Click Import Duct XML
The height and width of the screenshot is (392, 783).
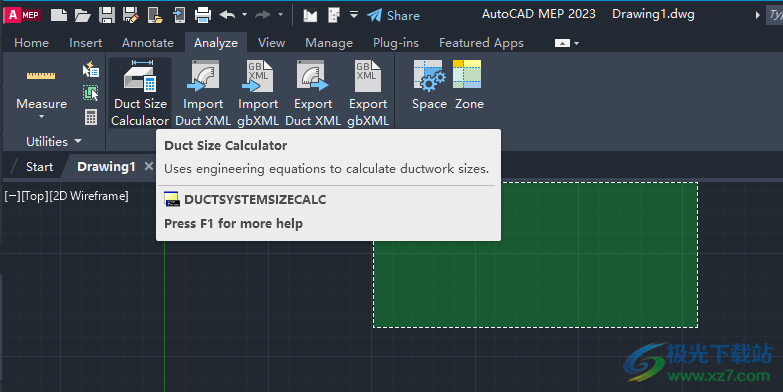(203, 93)
